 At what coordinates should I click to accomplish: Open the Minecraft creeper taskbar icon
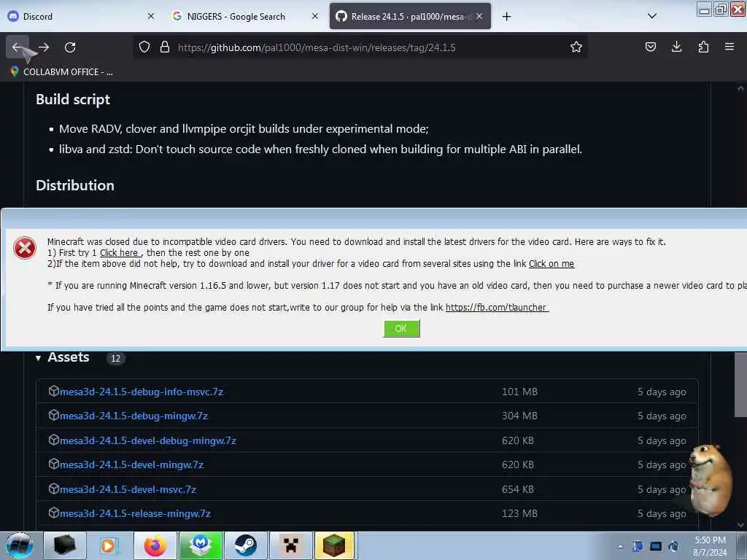290,545
